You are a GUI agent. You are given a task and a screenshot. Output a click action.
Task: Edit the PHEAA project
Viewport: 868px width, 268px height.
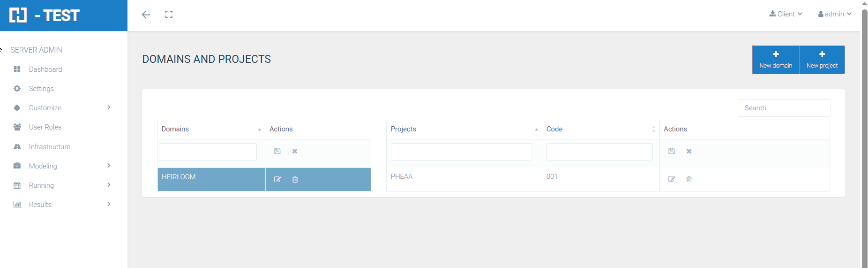672,179
